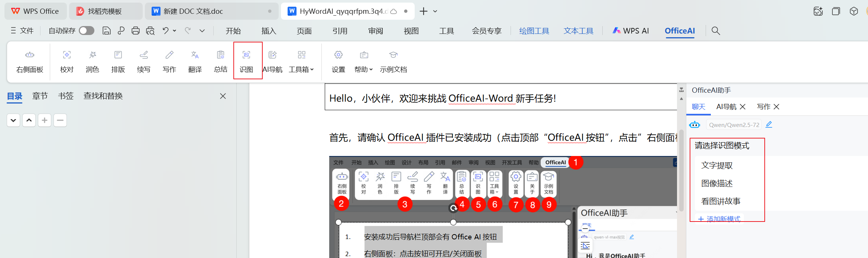The width and height of the screenshot is (868, 258).
Task: Click the save icon in quick toolbar
Action: point(107,31)
